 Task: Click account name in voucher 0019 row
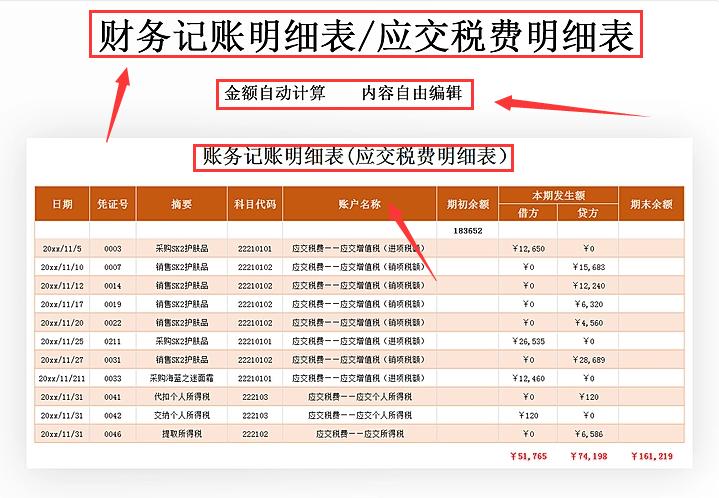(x=359, y=304)
